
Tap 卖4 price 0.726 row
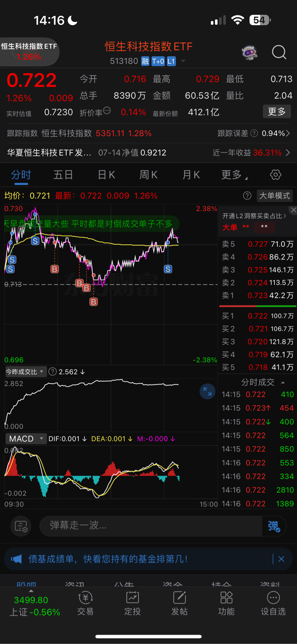pyautogui.click(x=258, y=257)
